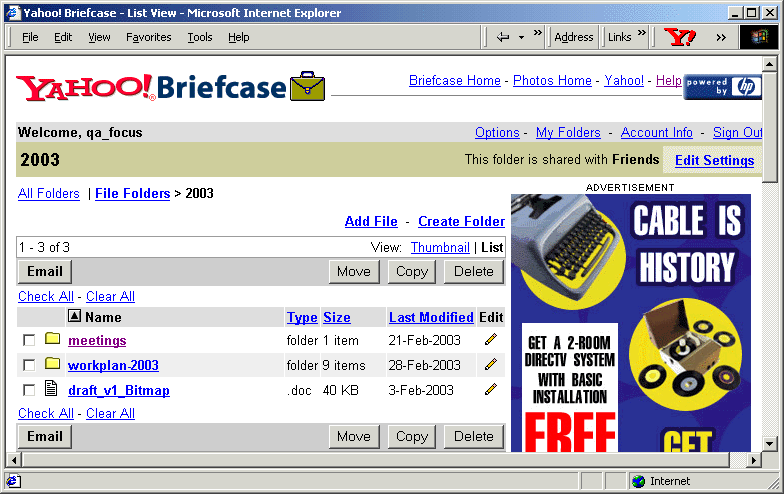Click the edit pencil for meetings
This screenshot has width=784, height=494.
pos(491,340)
